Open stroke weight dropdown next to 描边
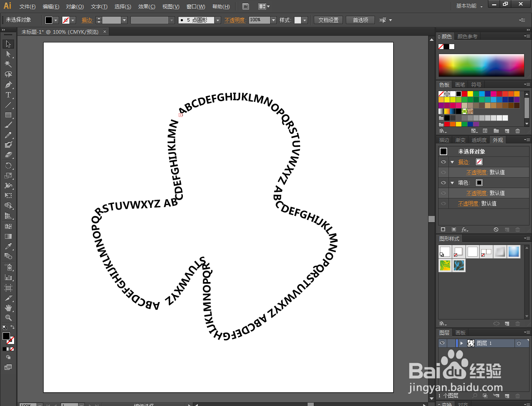Viewport: 532px width, 406px height. point(124,20)
